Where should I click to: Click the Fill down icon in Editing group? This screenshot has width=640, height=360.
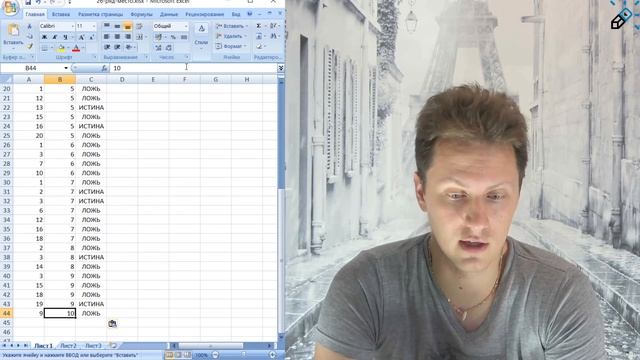pos(259,36)
